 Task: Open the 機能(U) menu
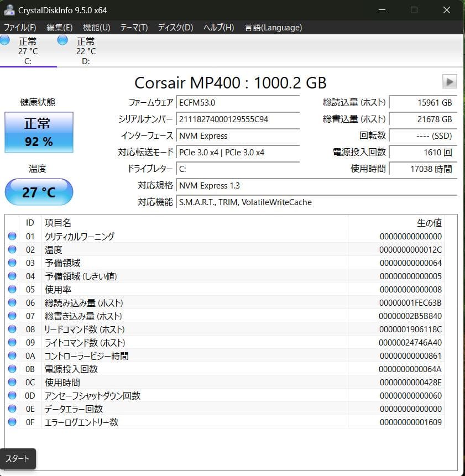click(x=97, y=28)
